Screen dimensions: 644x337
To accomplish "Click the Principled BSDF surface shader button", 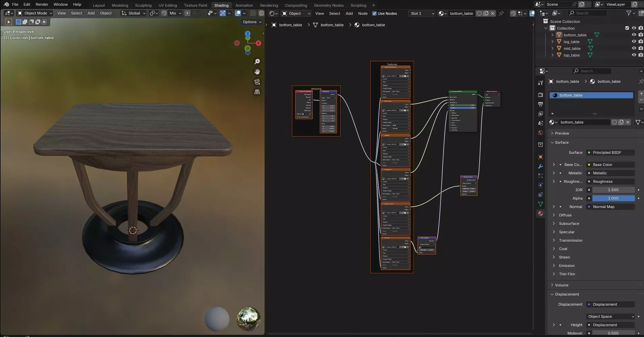I will (x=611, y=153).
